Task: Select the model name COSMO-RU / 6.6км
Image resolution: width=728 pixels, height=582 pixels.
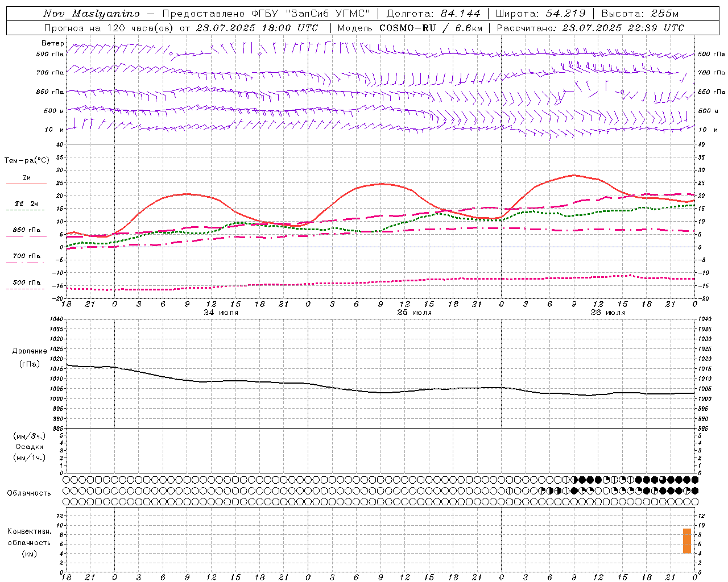Action: click(x=431, y=28)
